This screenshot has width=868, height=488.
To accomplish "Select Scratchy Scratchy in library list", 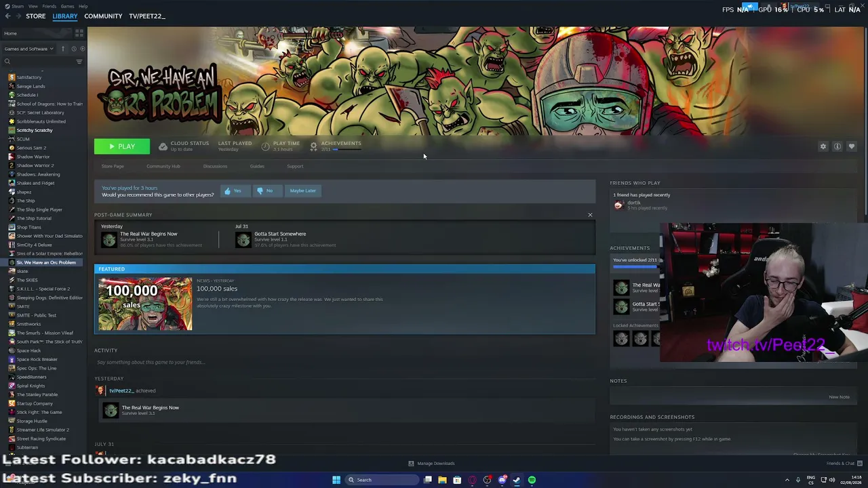I will point(35,130).
